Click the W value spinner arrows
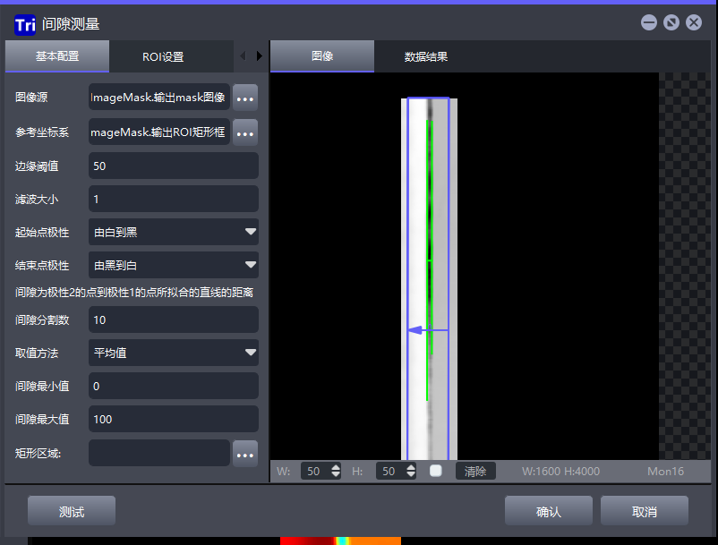 (x=335, y=471)
